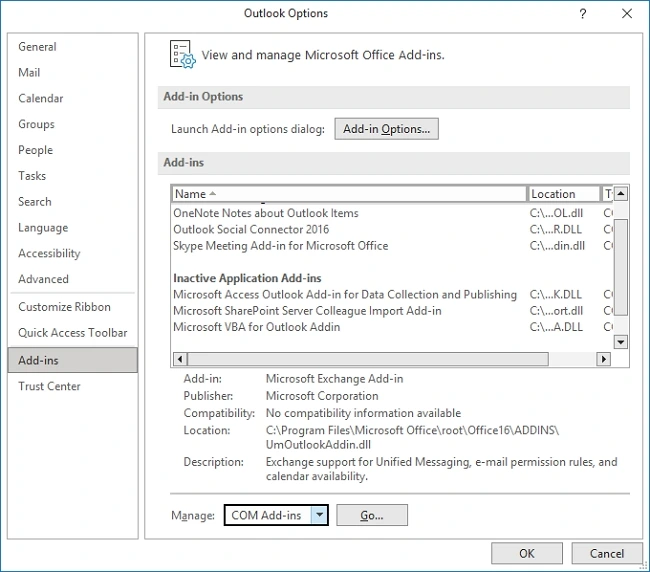Click the Location column header
This screenshot has width=650, height=572.
(x=563, y=194)
